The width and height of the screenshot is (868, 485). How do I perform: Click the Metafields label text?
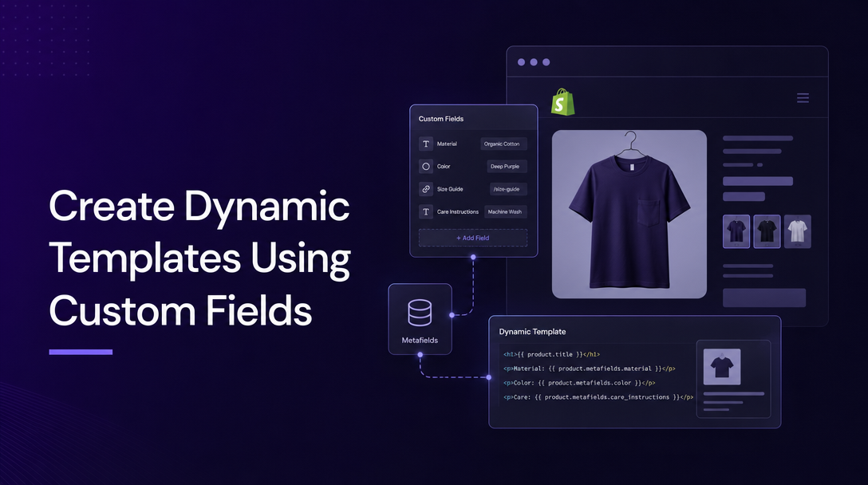[420, 340]
